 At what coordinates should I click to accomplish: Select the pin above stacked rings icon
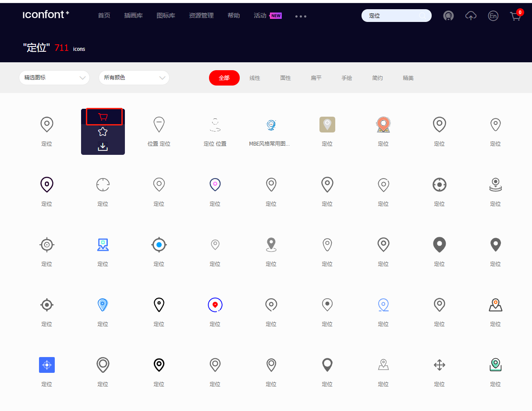tap(496, 185)
